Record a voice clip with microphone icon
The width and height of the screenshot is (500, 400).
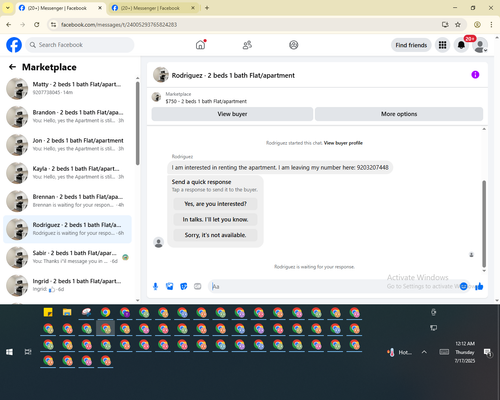155,286
